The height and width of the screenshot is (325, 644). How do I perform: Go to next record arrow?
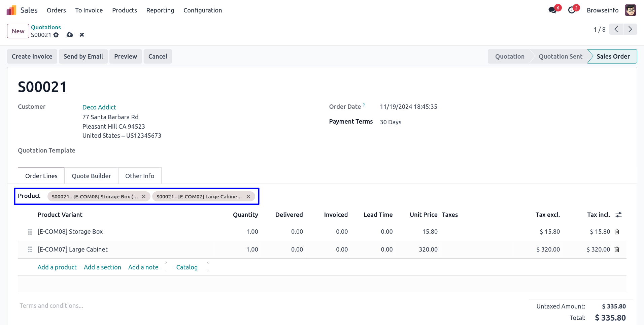[x=630, y=30]
